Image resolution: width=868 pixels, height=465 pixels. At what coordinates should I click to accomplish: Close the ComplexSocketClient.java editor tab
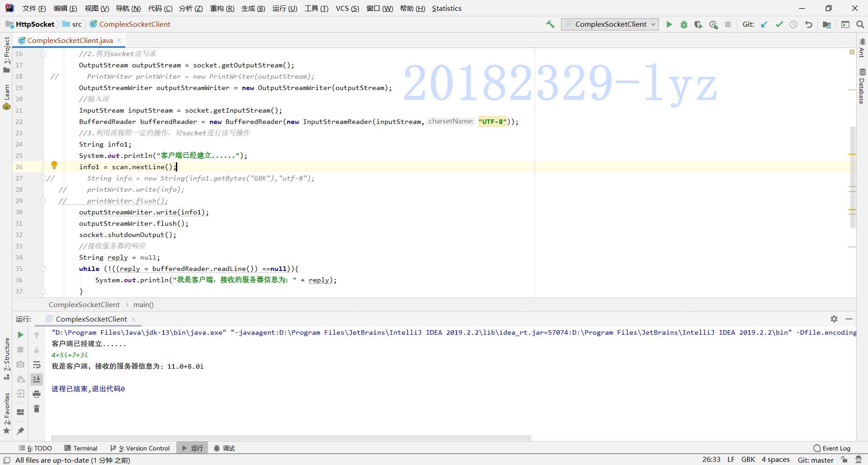(x=119, y=40)
